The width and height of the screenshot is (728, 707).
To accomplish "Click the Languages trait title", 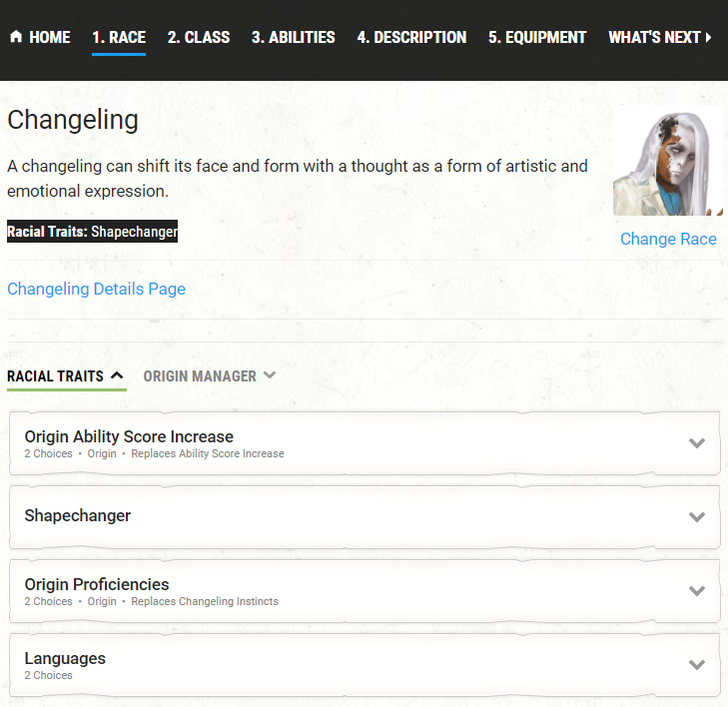I will tap(65, 658).
